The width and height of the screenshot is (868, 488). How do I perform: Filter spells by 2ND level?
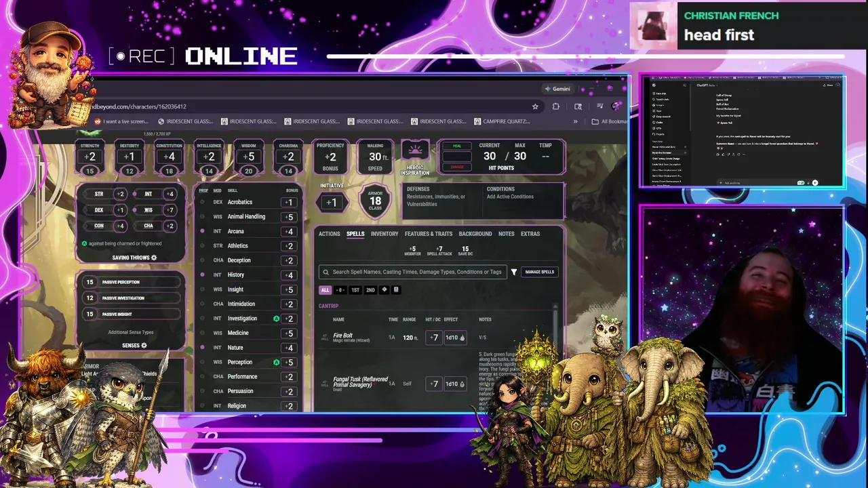tap(370, 290)
